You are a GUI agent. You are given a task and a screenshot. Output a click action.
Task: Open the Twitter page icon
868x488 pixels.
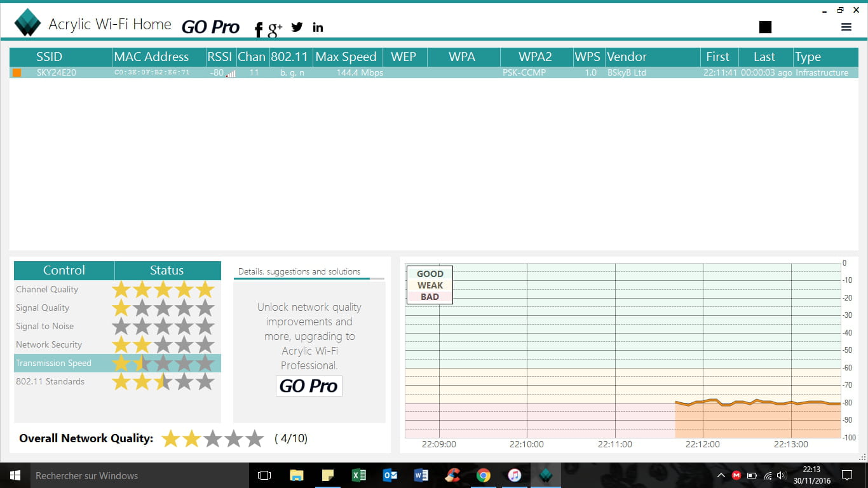pos(297,27)
